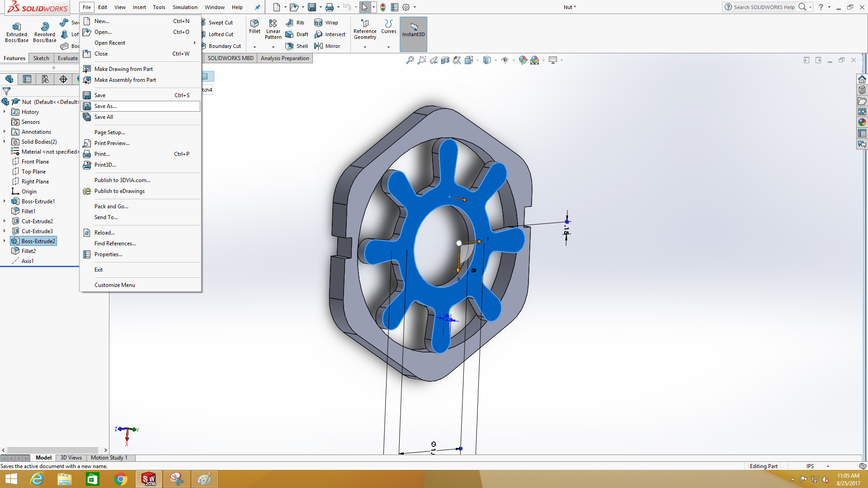Image resolution: width=868 pixels, height=488 pixels.
Task: Open the units system dropdown arrow
Action: (828, 466)
